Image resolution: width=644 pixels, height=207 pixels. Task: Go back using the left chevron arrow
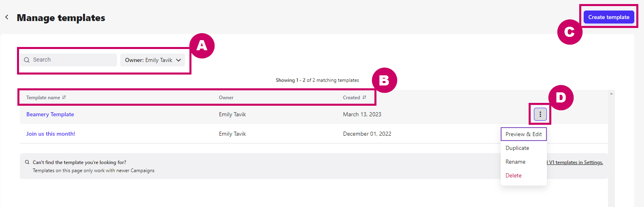point(7,17)
